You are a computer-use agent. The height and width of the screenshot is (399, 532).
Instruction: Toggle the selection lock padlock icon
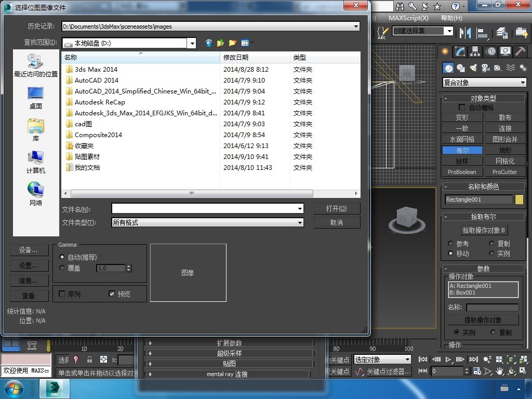(89, 360)
